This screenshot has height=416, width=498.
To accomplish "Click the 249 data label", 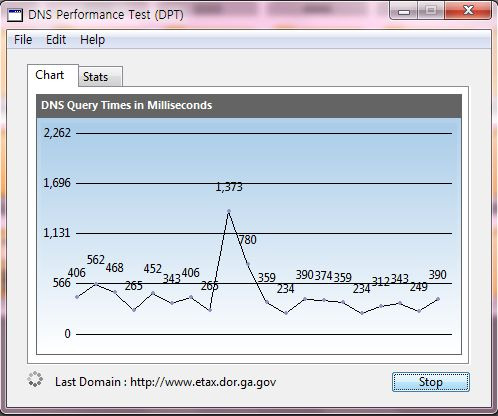I will [x=419, y=287].
